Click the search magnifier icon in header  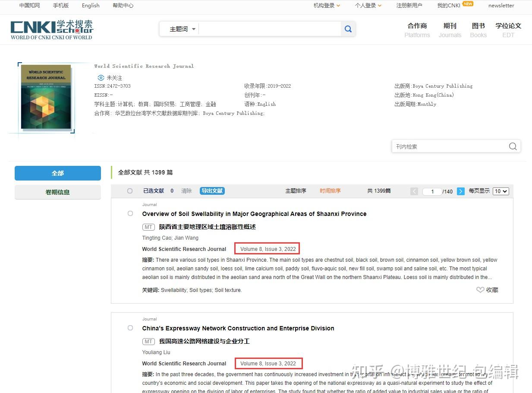pyautogui.click(x=348, y=29)
